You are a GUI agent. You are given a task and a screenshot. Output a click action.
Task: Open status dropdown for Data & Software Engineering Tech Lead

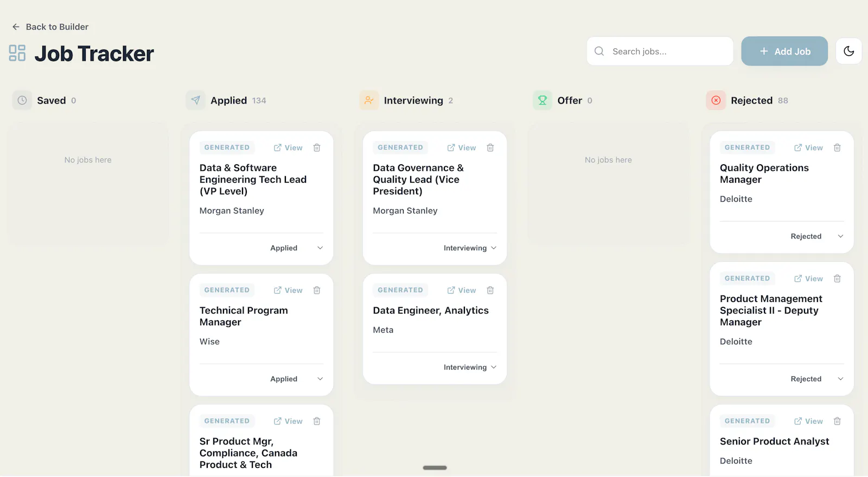296,248
